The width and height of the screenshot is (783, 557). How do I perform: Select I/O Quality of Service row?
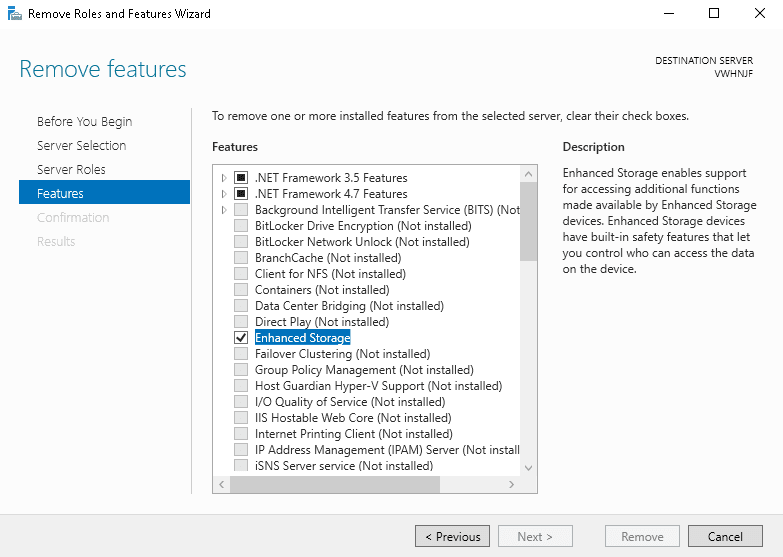tap(350, 402)
